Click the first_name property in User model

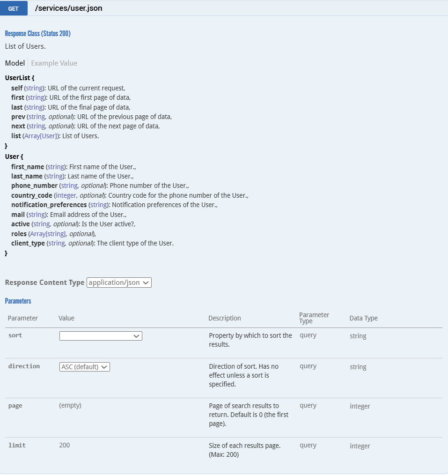(x=28, y=167)
